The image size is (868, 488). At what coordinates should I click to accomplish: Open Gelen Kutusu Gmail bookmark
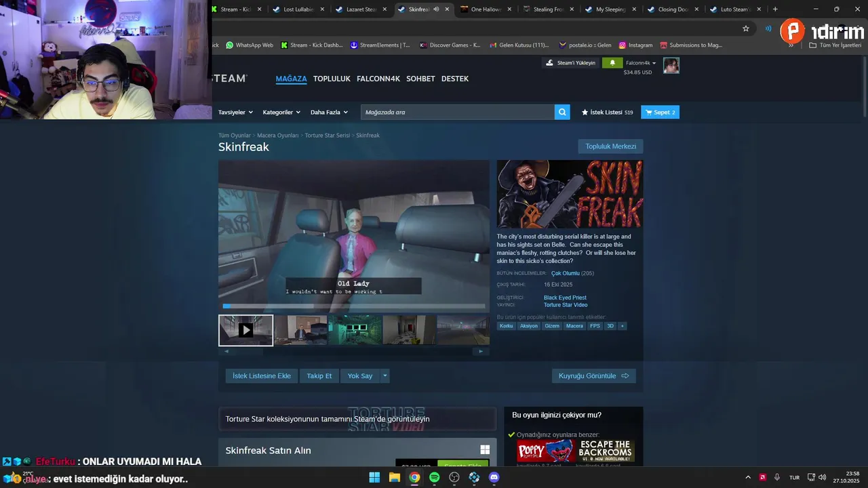click(519, 45)
